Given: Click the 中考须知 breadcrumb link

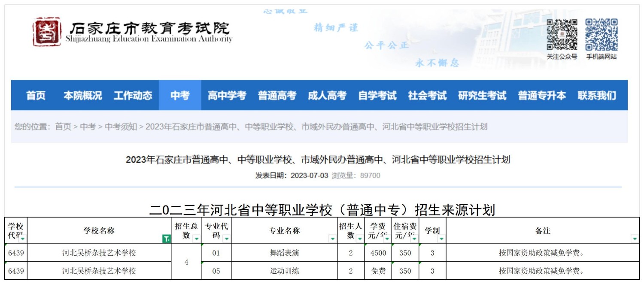Looking at the screenshot, I should click(121, 127).
